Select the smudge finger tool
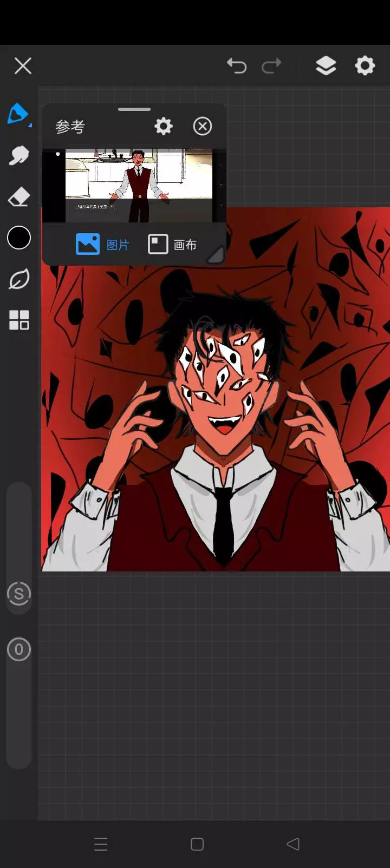The height and width of the screenshot is (868, 390). [x=19, y=156]
